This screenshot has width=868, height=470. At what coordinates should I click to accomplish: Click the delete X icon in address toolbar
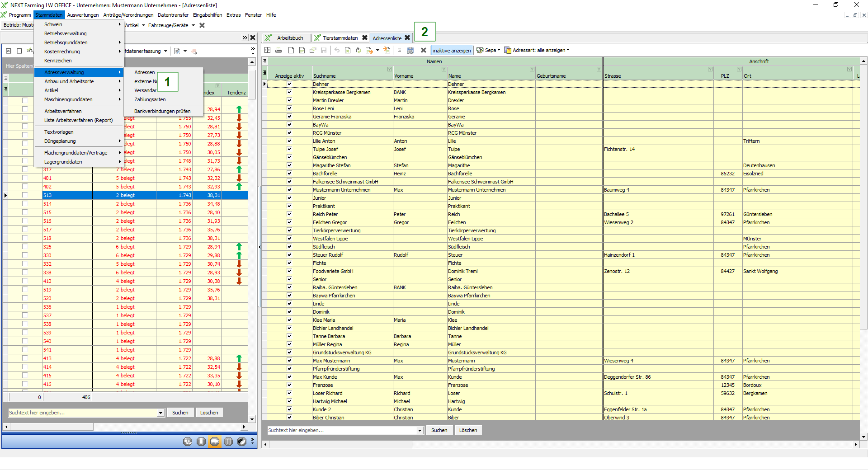(x=423, y=50)
